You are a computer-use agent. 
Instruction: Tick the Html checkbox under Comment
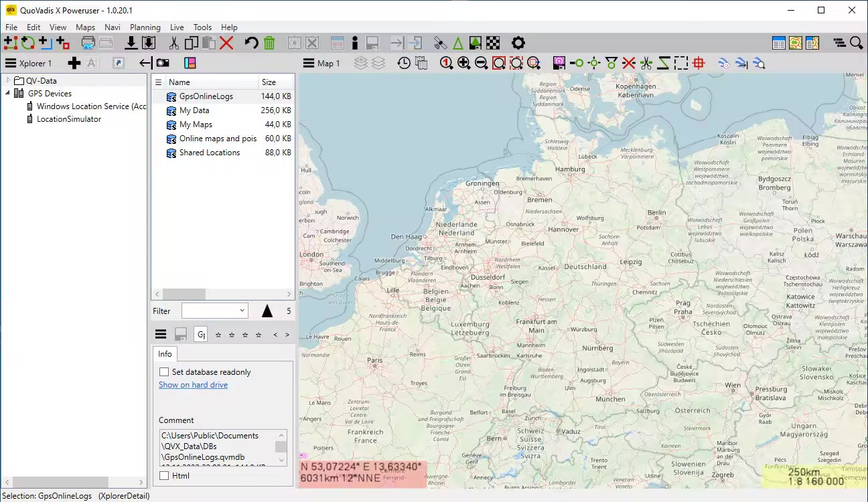tap(164, 476)
